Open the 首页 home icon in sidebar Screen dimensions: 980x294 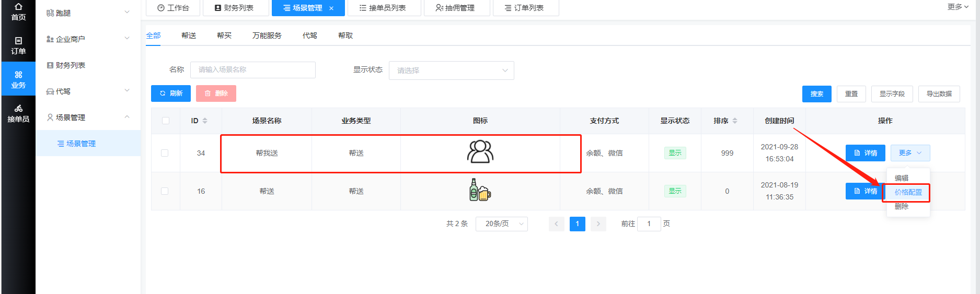click(18, 11)
